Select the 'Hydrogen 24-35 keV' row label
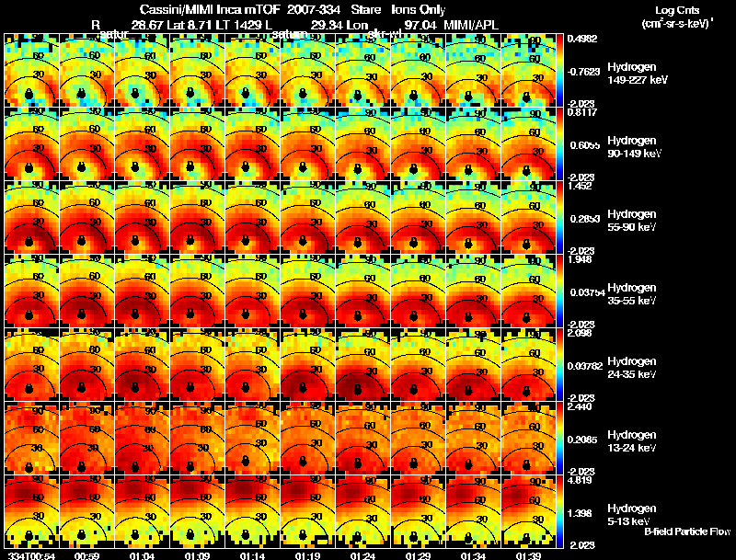 pos(632,368)
